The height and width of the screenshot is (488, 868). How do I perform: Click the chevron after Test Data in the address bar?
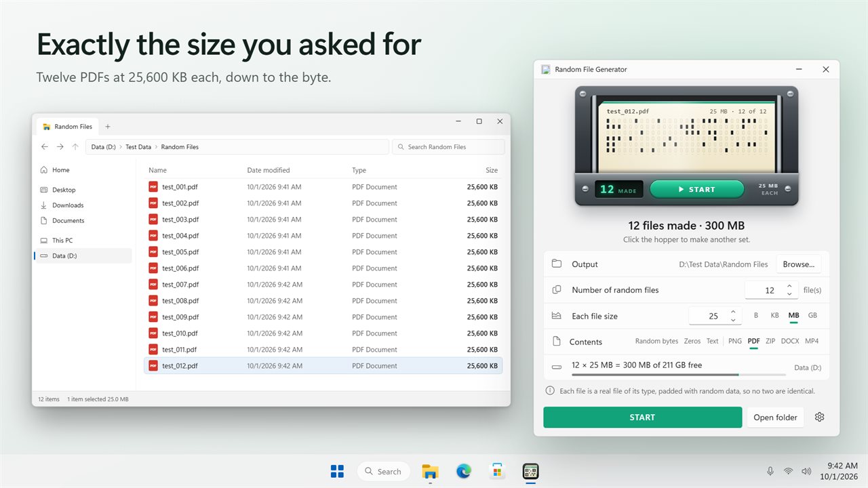pyautogui.click(x=156, y=147)
